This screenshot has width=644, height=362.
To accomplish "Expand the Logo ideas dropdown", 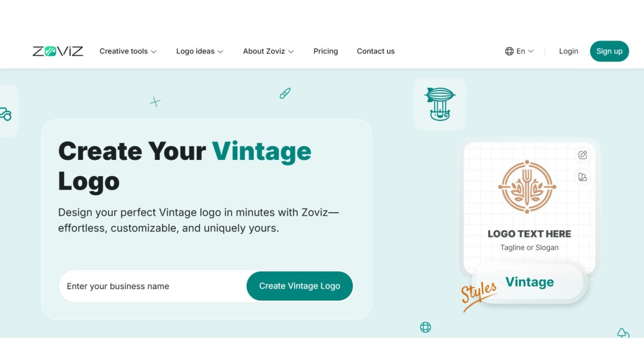I will (x=200, y=51).
